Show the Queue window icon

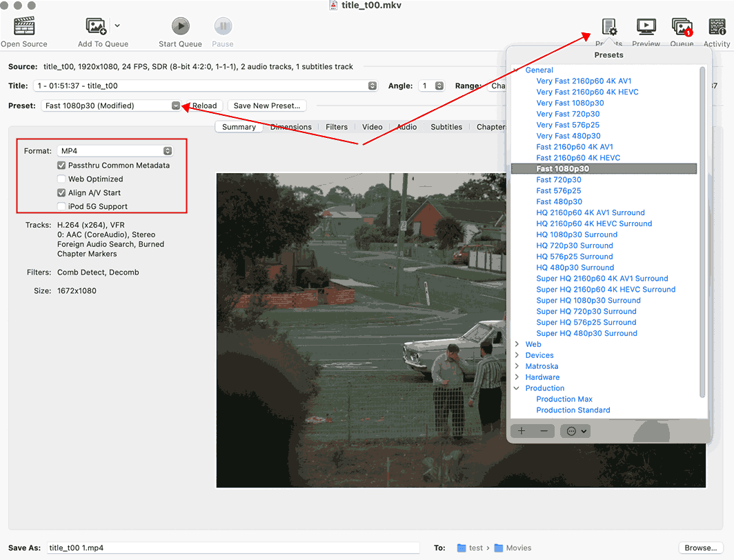pos(682,27)
